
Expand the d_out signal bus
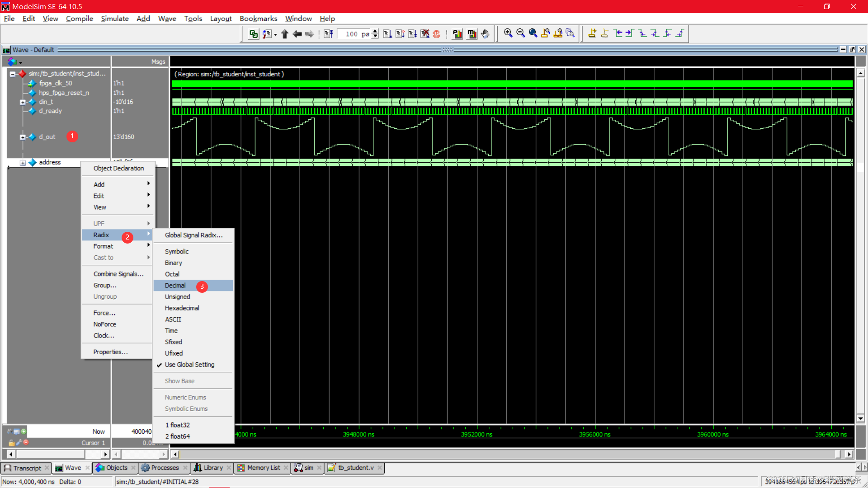[x=23, y=137]
